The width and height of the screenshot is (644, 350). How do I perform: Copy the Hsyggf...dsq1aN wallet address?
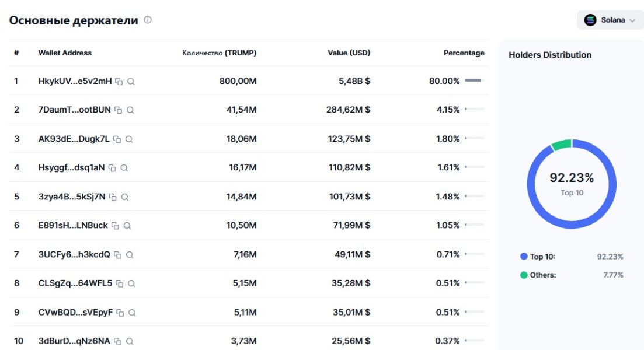[x=112, y=168]
